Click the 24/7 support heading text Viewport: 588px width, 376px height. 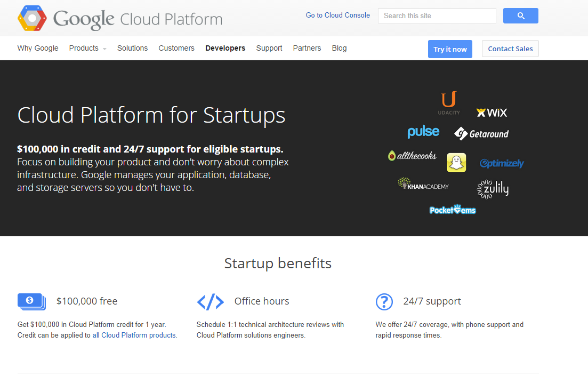[x=432, y=301]
